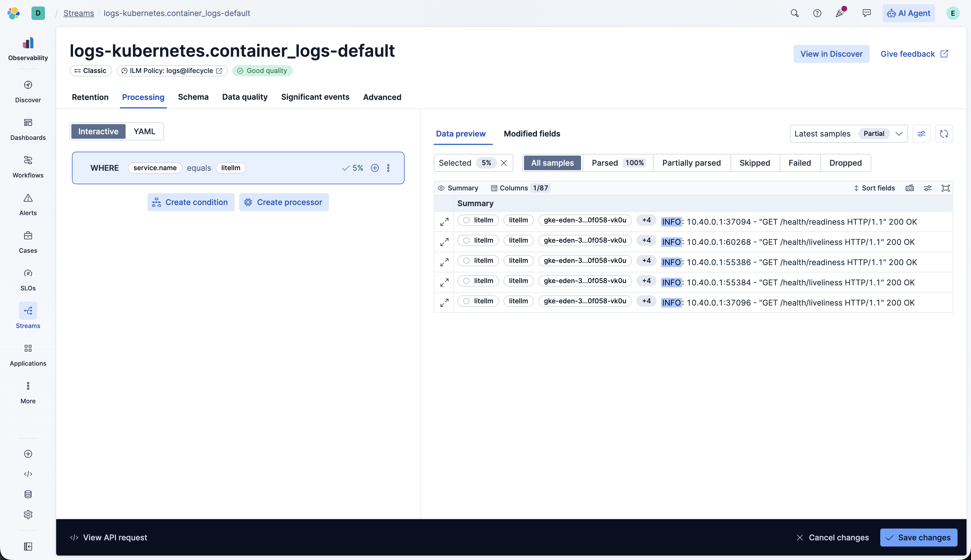Open Columns 1/87 selector
The height and width of the screenshot is (560, 971).
click(x=520, y=188)
